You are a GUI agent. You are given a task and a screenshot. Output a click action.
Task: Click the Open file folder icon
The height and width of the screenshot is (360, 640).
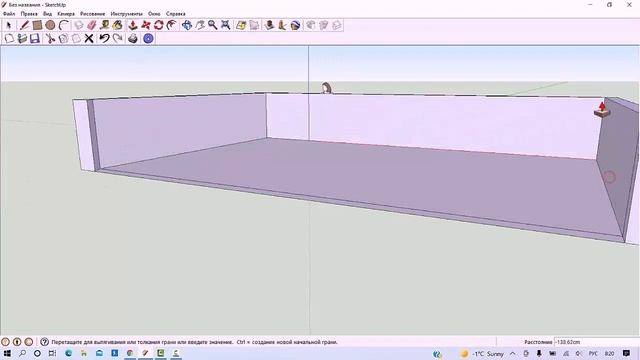tap(22, 38)
